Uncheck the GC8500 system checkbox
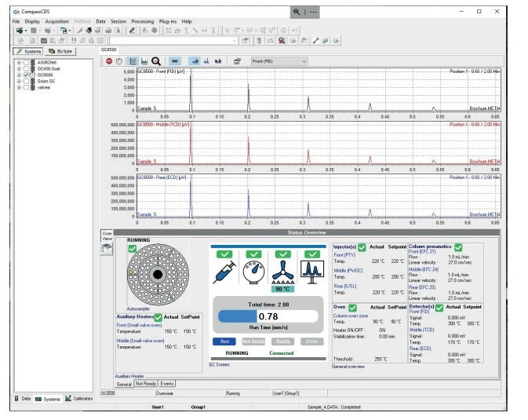Viewport: 528px width, 420px height. [x=26, y=75]
